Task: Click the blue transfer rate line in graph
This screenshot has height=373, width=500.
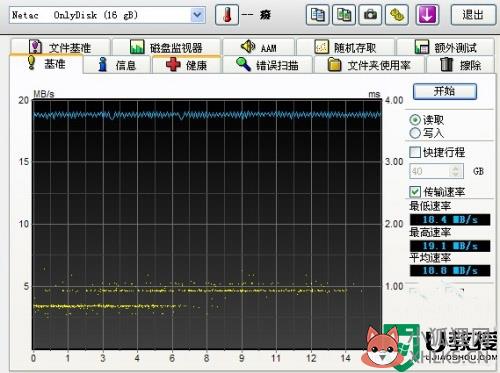Action: pos(207,115)
